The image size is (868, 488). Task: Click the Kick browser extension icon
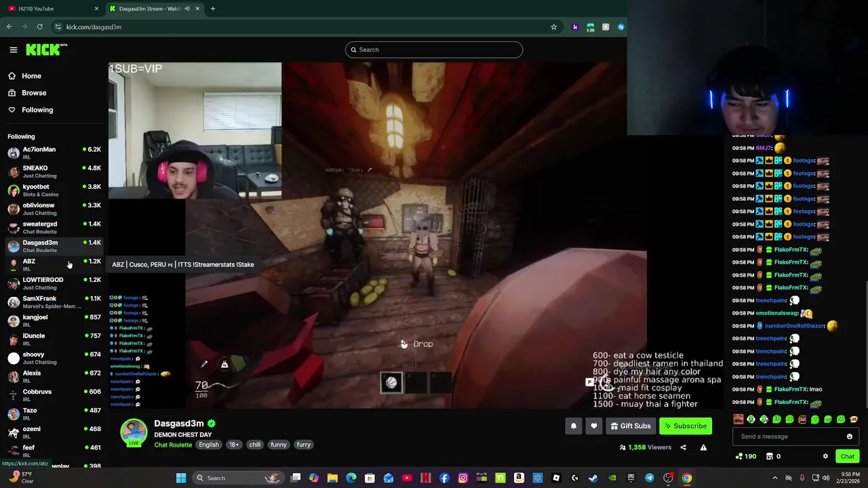pos(575,26)
